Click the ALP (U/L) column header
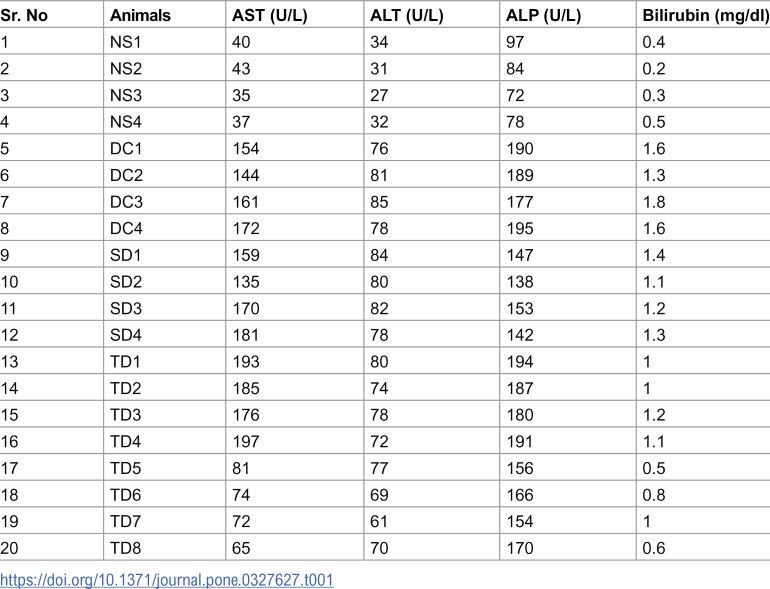Image resolution: width=770 pixels, height=589 pixels. pyautogui.click(x=544, y=15)
